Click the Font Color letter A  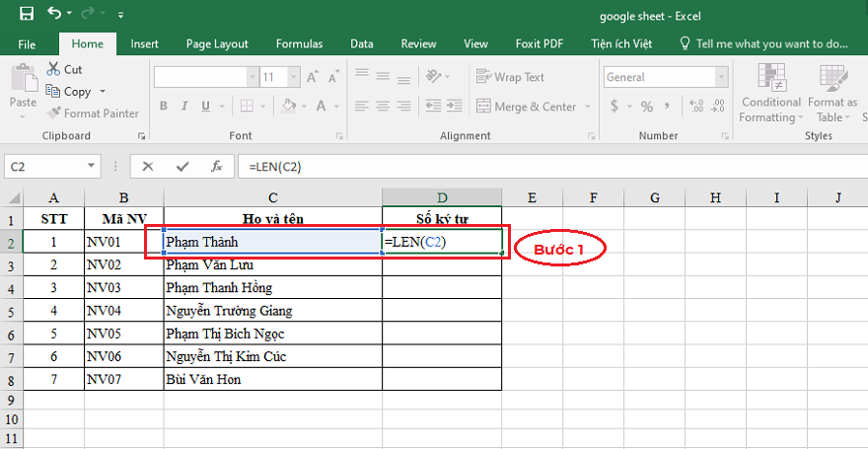(x=322, y=106)
